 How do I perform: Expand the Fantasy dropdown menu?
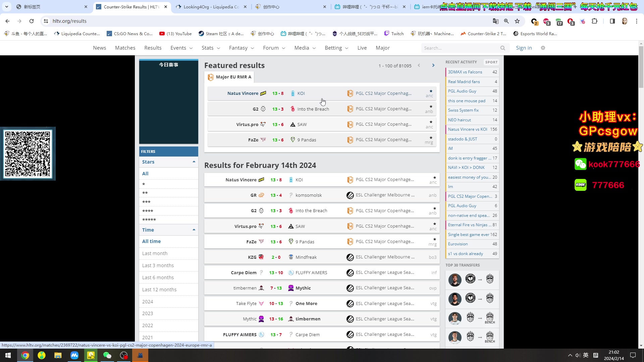pos(241,48)
